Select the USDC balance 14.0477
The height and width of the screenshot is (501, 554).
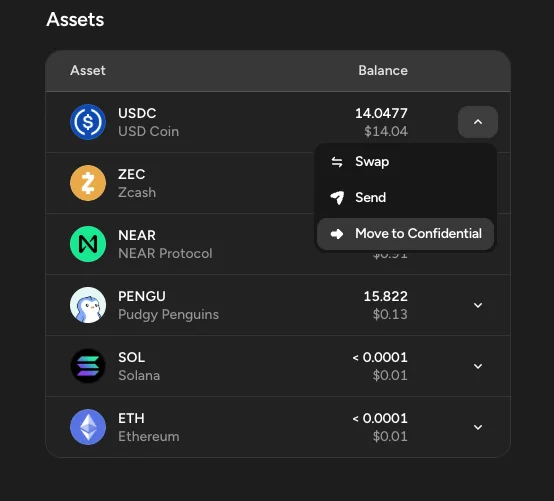pyautogui.click(x=381, y=113)
